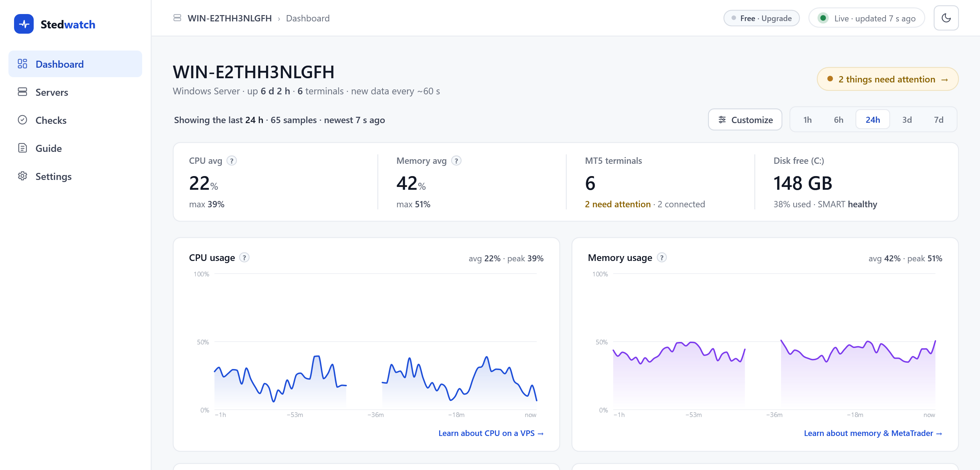Click WIN-E2THH3NLGFH breadcrumb link
Screen dimensions: 980x470
[x=230, y=18]
